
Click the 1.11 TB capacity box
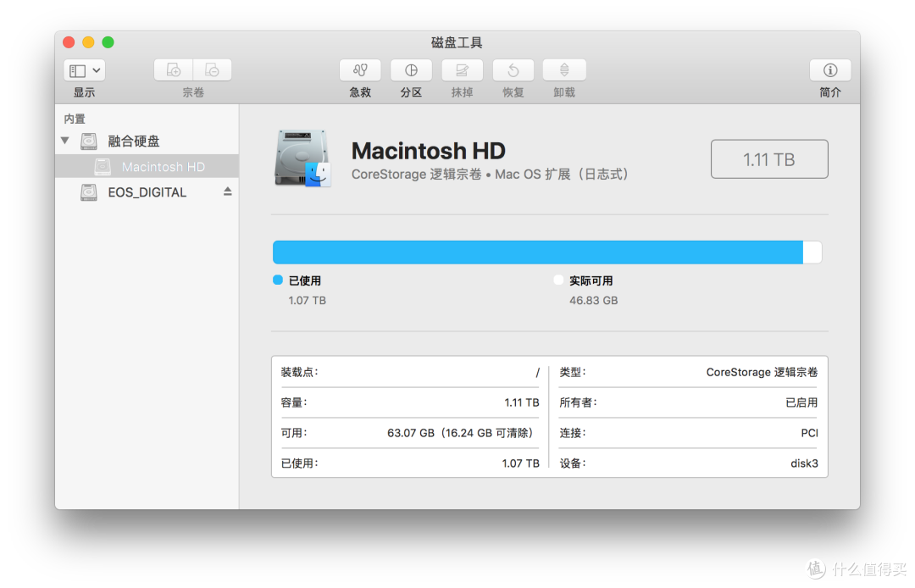[x=769, y=159]
